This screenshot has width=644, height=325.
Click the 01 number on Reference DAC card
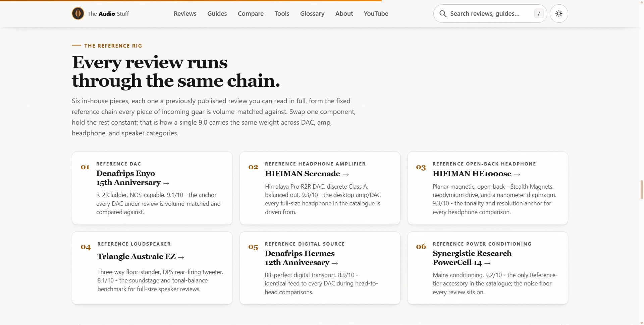[x=85, y=167]
